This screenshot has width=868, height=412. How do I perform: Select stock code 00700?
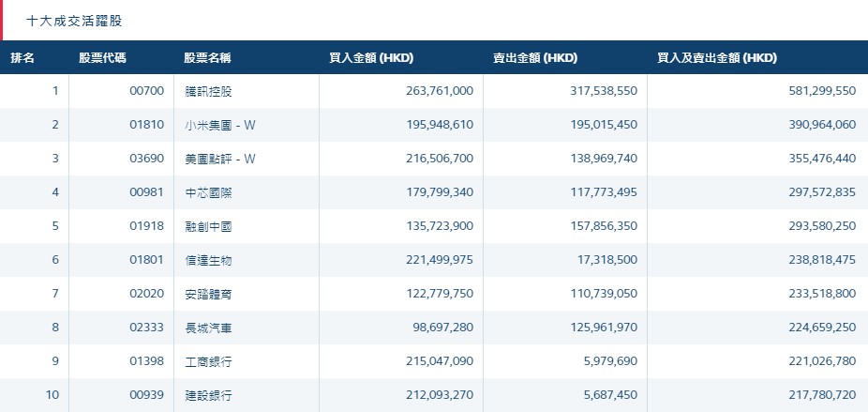[x=146, y=90]
